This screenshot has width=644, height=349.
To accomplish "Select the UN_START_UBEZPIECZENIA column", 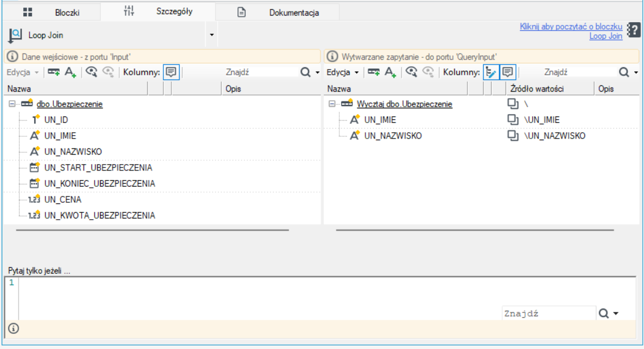I will (98, 168).
